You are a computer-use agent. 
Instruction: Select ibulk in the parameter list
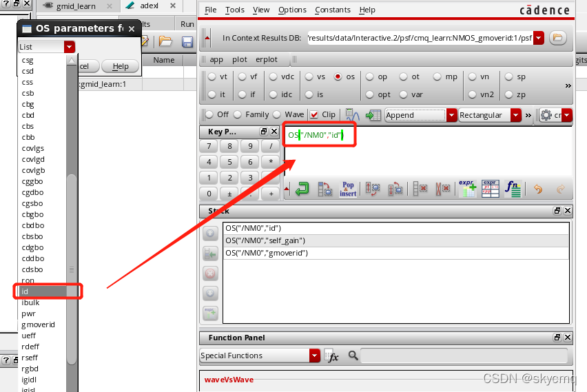[30, 302]
